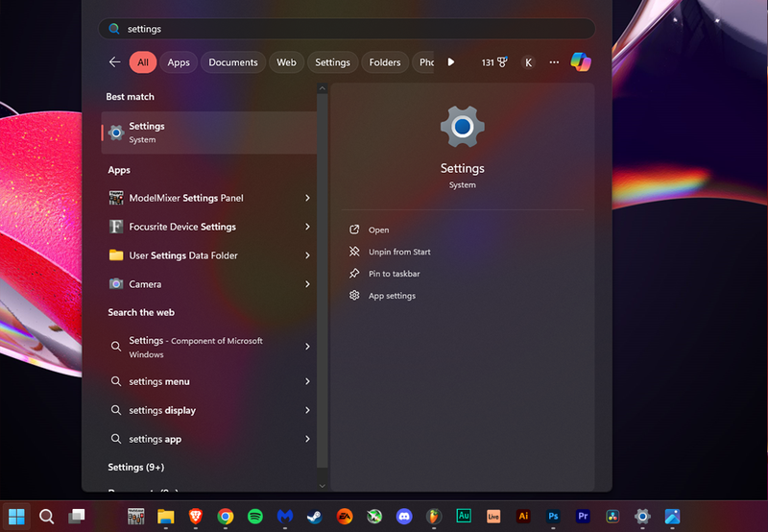Expand Focusrite Device Settings chevron

[x=307, y=227]
